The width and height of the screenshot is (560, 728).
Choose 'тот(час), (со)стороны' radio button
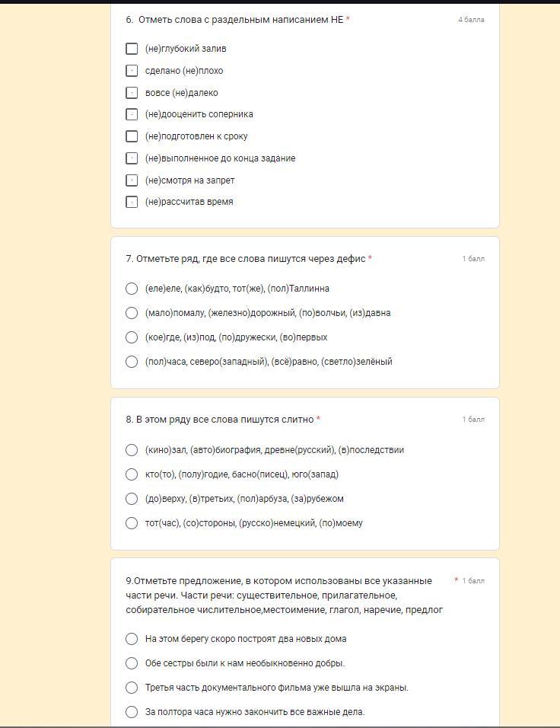pyautogui.click(x=132, y=523)
